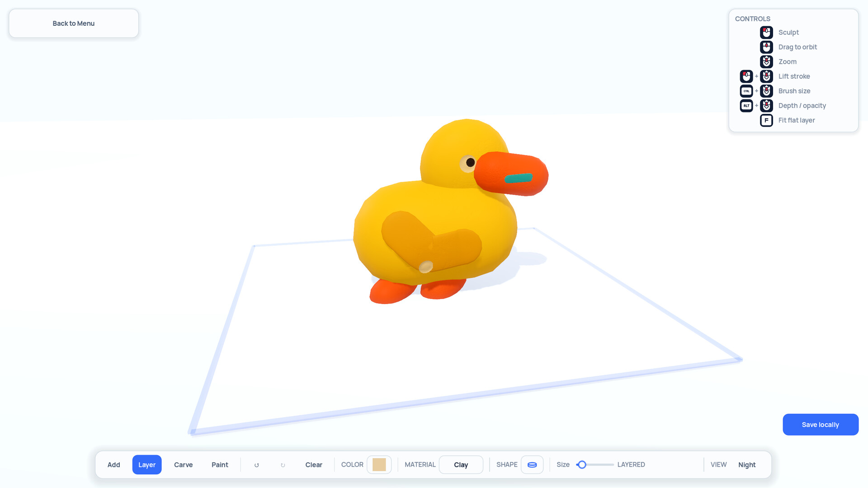Click the Zoom scroll-wheel icon
868x488 pixels.
pos(766,61)
